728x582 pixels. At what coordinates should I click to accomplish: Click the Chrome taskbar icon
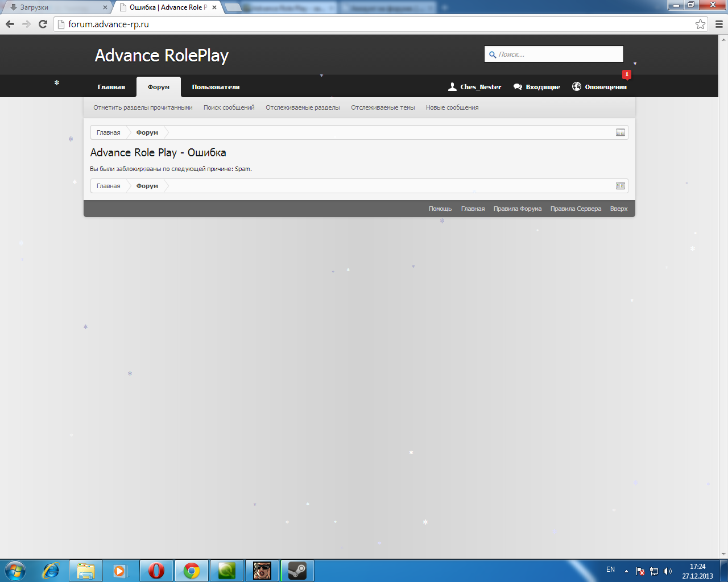(x=192, y=571)
